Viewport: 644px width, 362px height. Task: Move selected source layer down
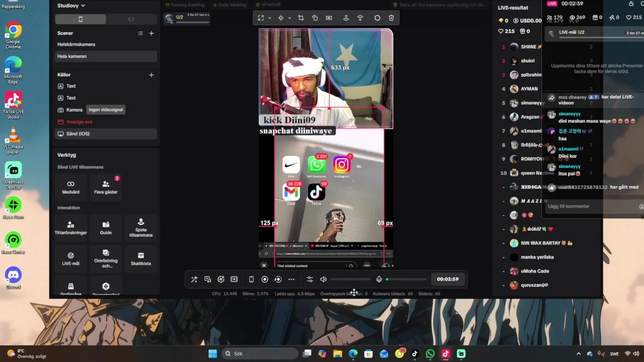pos(360,18)
